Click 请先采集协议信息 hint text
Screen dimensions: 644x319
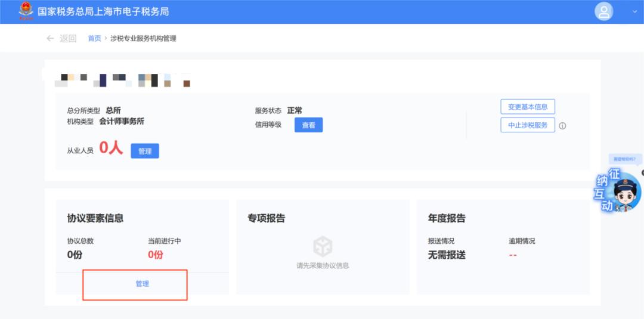323,265
